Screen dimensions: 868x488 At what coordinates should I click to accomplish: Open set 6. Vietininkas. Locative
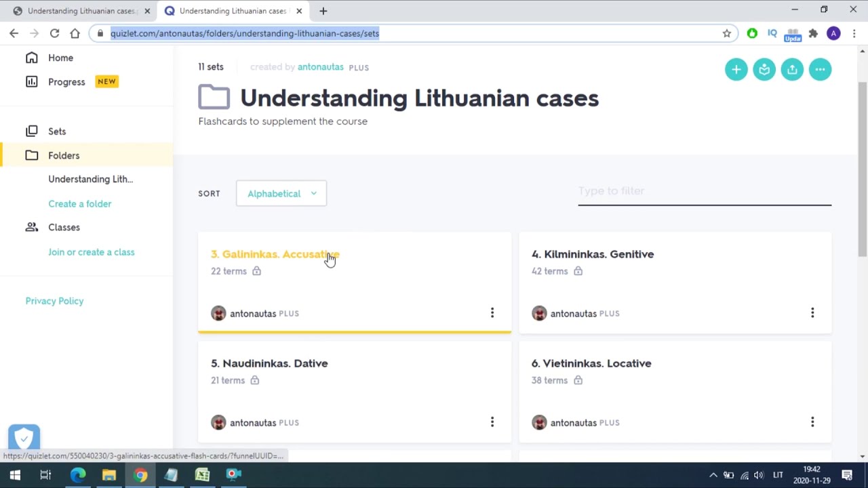click(591, 363)
